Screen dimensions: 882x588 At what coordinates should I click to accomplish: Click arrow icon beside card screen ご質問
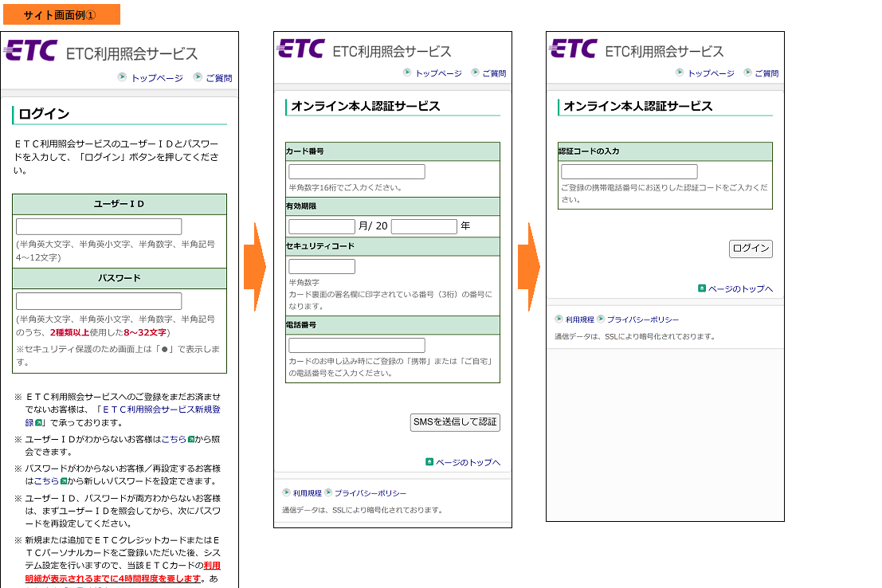click(476, 72)
